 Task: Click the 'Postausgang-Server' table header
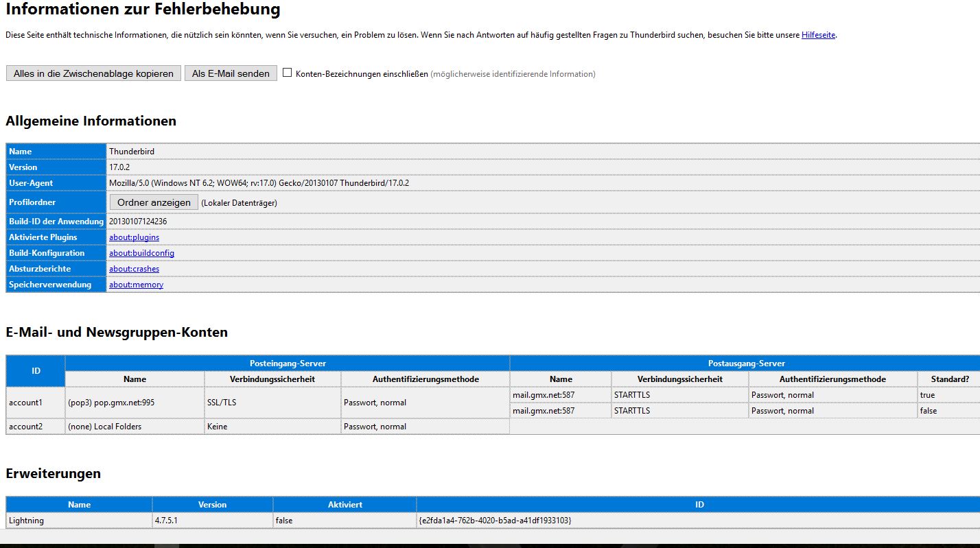click(746, 364)
